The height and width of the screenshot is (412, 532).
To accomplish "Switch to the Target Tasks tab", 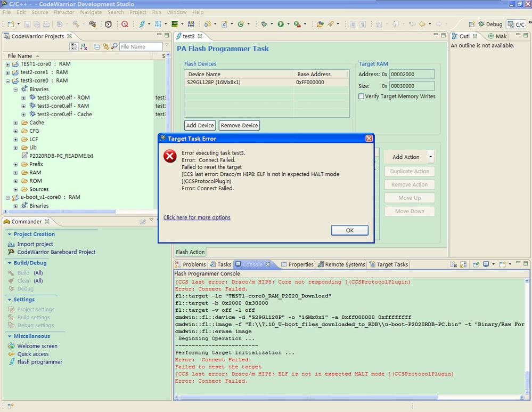I will [388, 264].
